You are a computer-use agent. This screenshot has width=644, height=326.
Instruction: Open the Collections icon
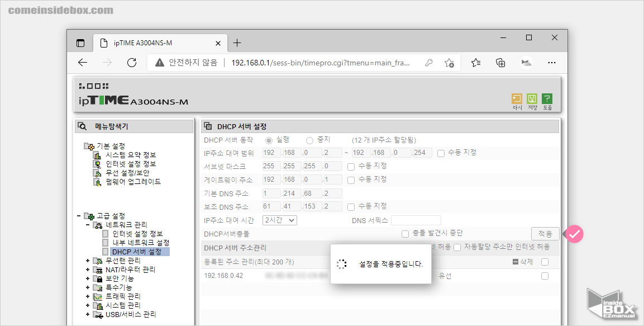pos(500,63)
